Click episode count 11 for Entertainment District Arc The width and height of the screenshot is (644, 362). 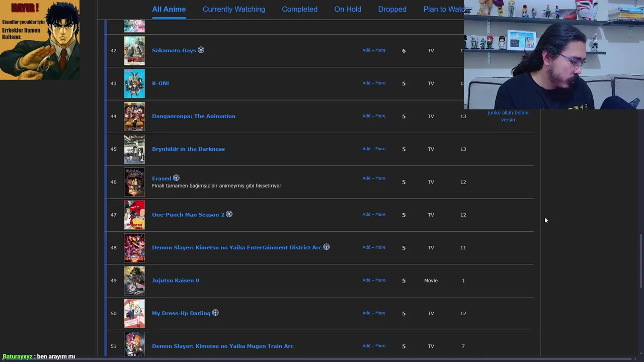point(463,247)
